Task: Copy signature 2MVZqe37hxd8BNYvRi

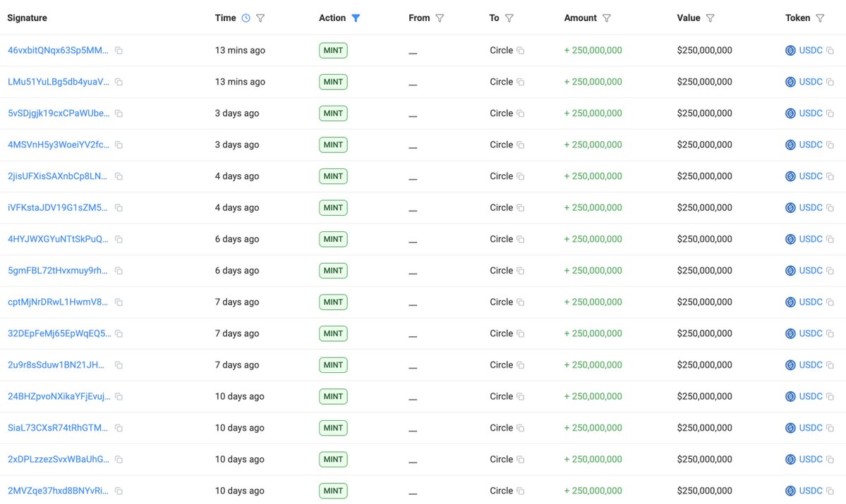Action: [x=119, y=491]
